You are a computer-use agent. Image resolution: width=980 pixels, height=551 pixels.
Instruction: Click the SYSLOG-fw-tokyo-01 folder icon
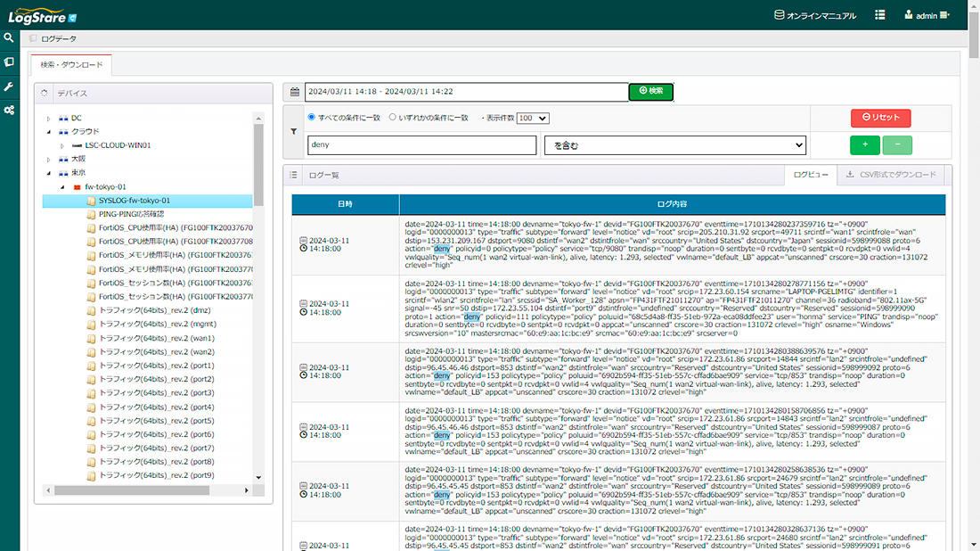point(91,201)
